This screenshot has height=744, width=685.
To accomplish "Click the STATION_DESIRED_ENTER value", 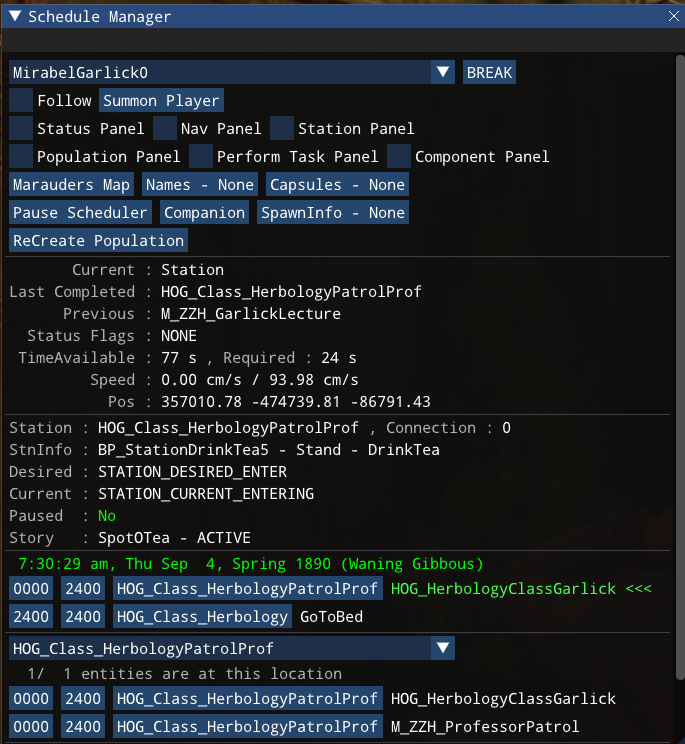I will 192,472.
